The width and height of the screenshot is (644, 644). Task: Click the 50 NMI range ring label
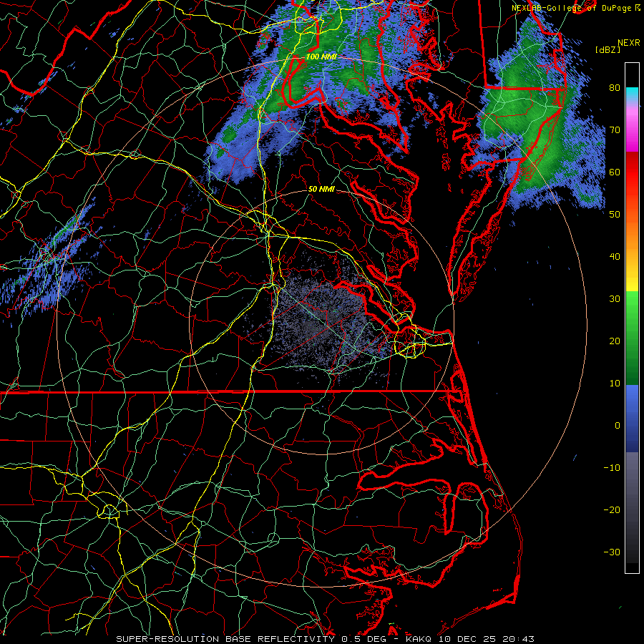(x=321, y=190)
